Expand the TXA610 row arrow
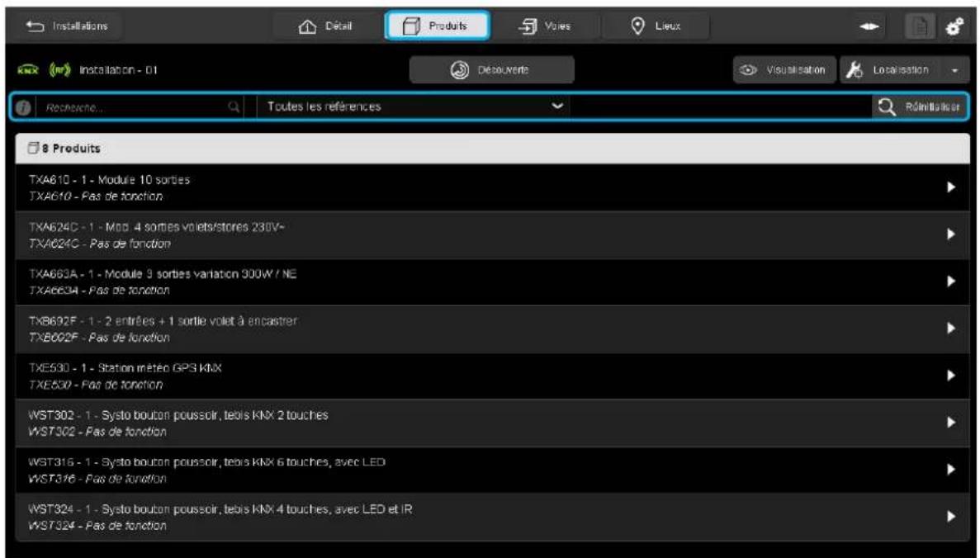 coord(950,187)
